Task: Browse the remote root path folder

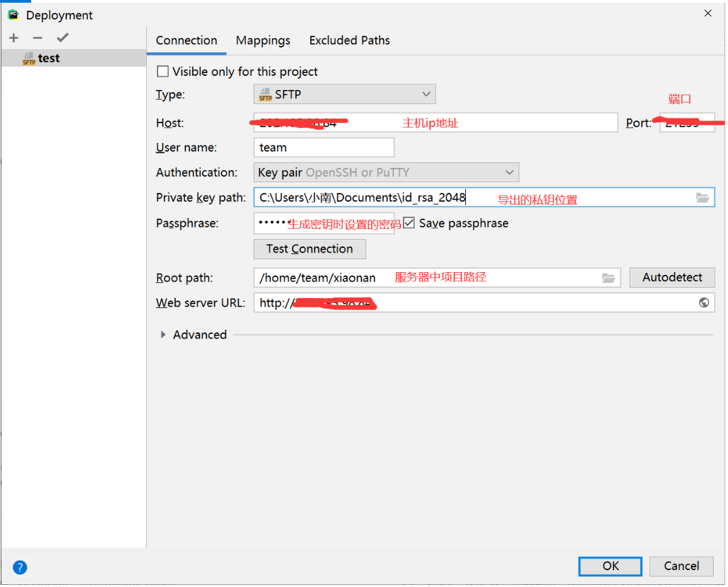Action: 608,278
